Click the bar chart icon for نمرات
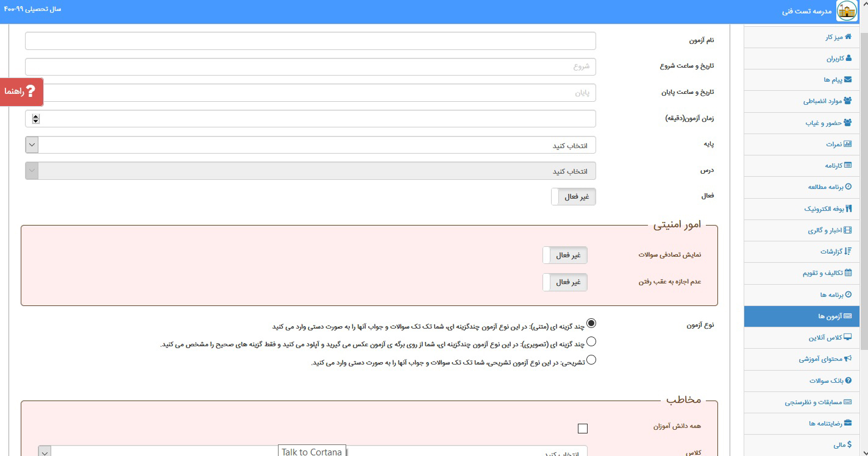 pyautogui.click(x=848, y=144)
